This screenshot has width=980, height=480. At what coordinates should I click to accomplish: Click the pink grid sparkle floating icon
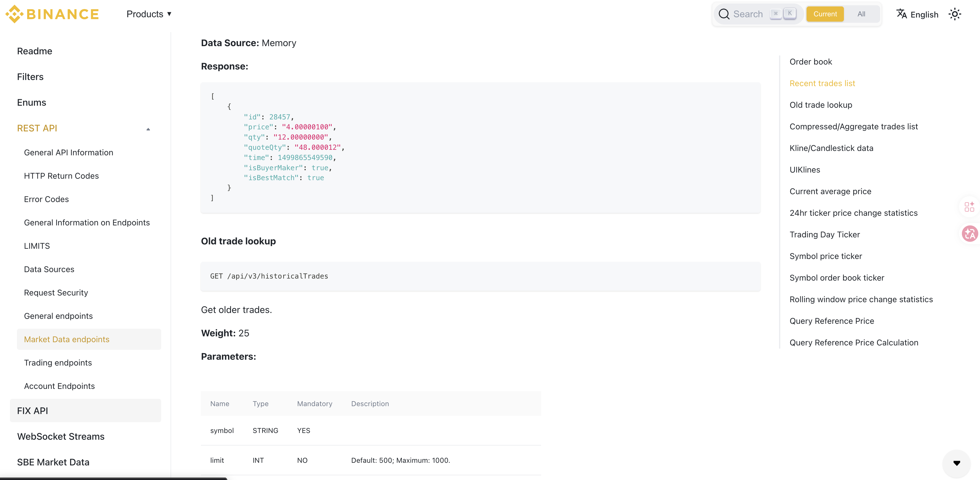click(969, 206)
